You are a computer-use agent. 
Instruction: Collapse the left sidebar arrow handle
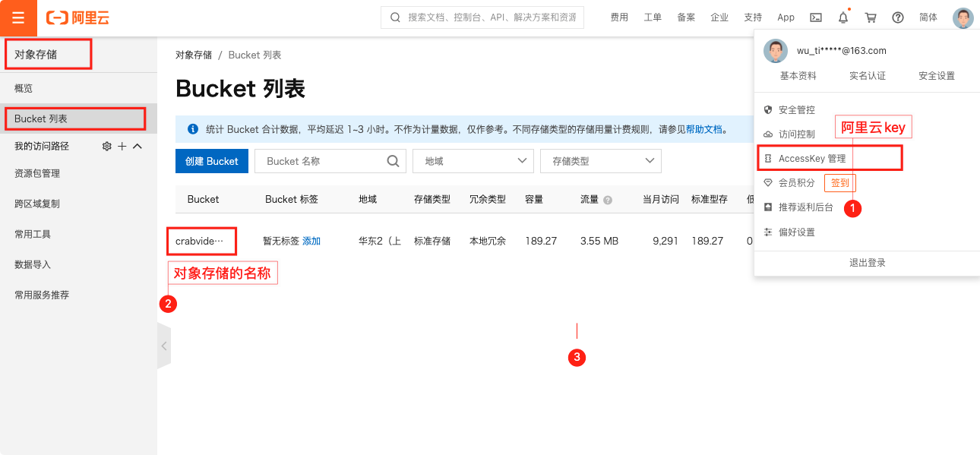pos(164,346)
